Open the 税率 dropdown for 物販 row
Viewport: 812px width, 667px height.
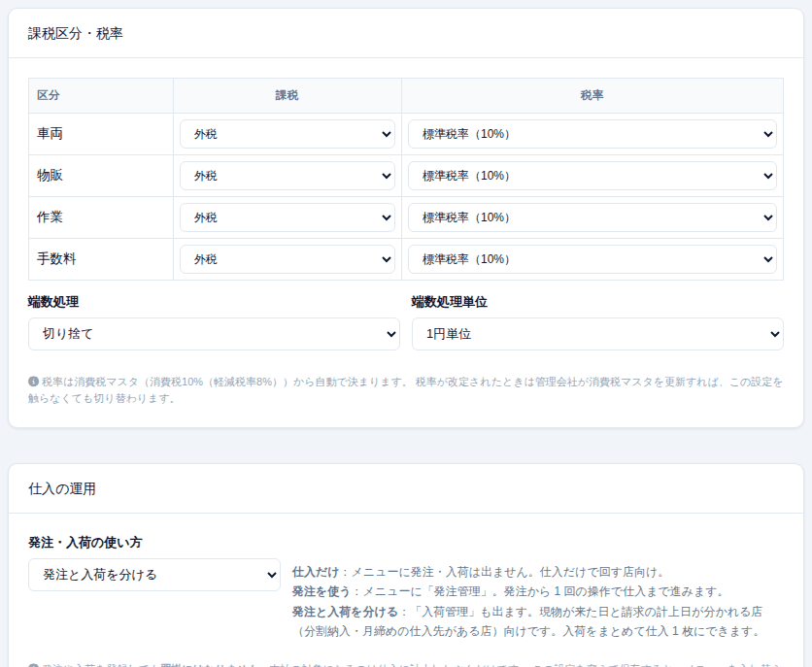coord(592,176)
